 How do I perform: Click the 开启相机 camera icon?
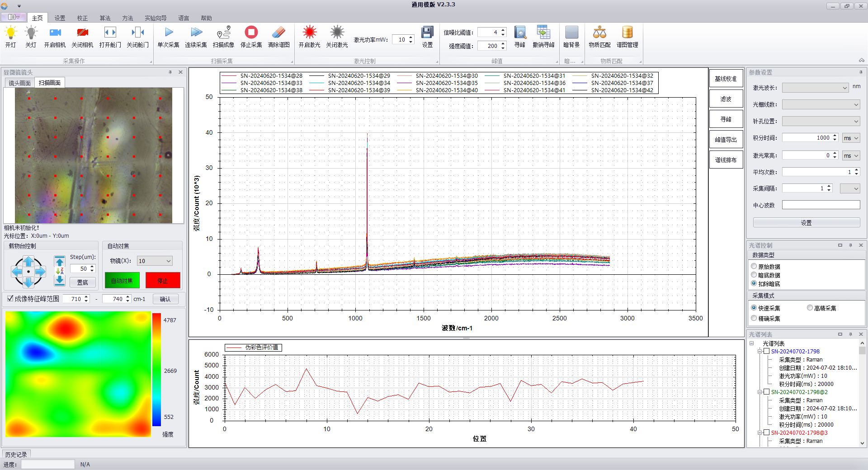pyautogui.click(x=55, y=33)
